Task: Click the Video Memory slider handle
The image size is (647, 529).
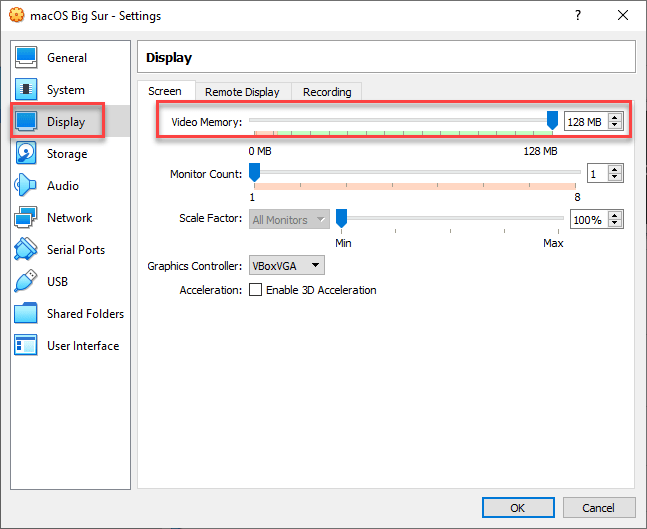Action: coord(552,120)
